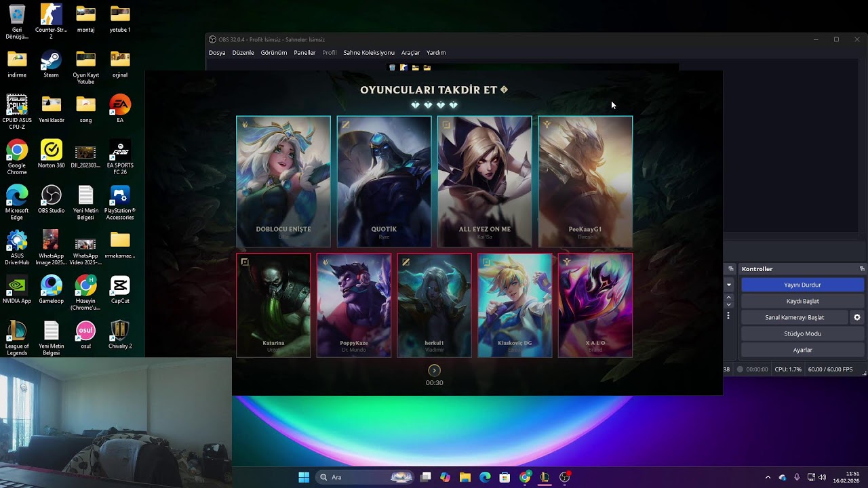
Task: Select the PoppyKaze Dr. Mundo card
Action: coord(354,305)
